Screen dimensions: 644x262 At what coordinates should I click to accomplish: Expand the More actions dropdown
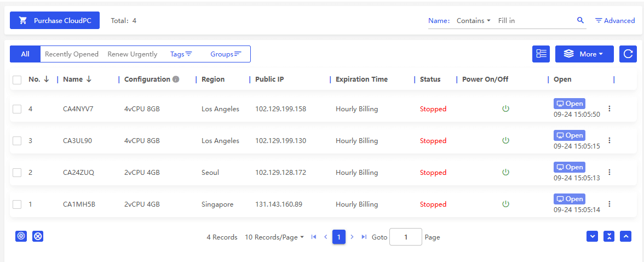[584, 54]
